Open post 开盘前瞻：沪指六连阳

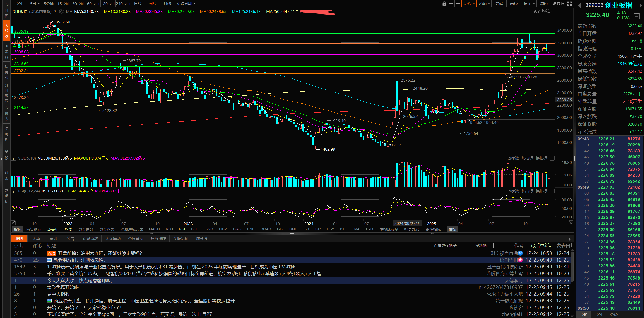click(100, 253)
